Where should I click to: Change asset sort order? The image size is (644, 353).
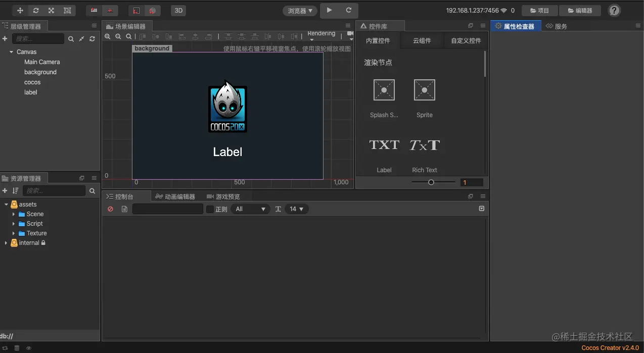point(16,191)
